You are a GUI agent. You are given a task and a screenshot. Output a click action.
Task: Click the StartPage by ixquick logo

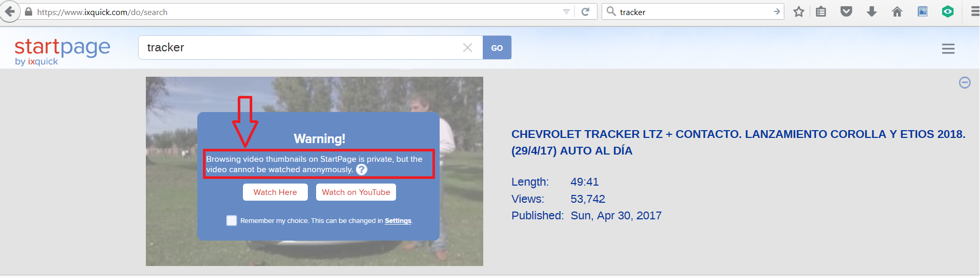(62, 51)
